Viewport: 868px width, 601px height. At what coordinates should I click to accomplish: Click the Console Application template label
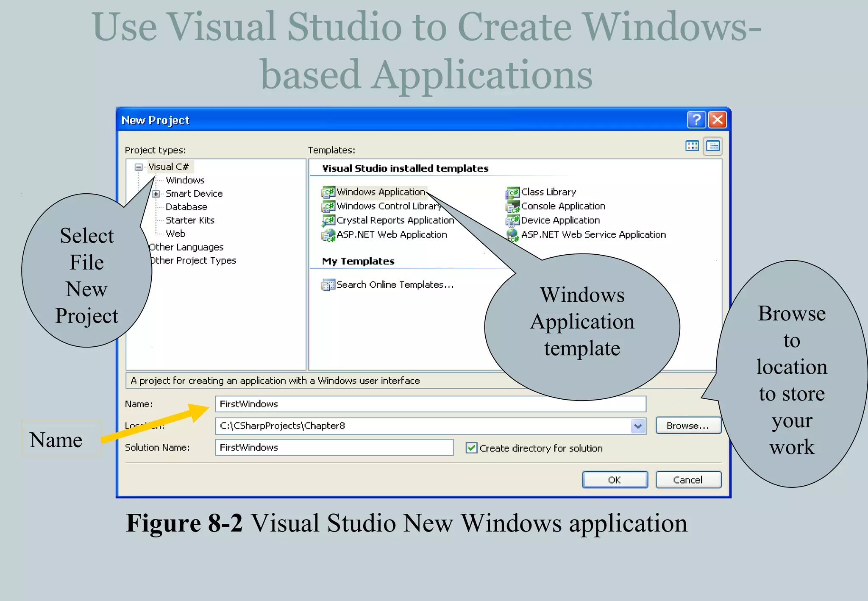click(563, 206)
